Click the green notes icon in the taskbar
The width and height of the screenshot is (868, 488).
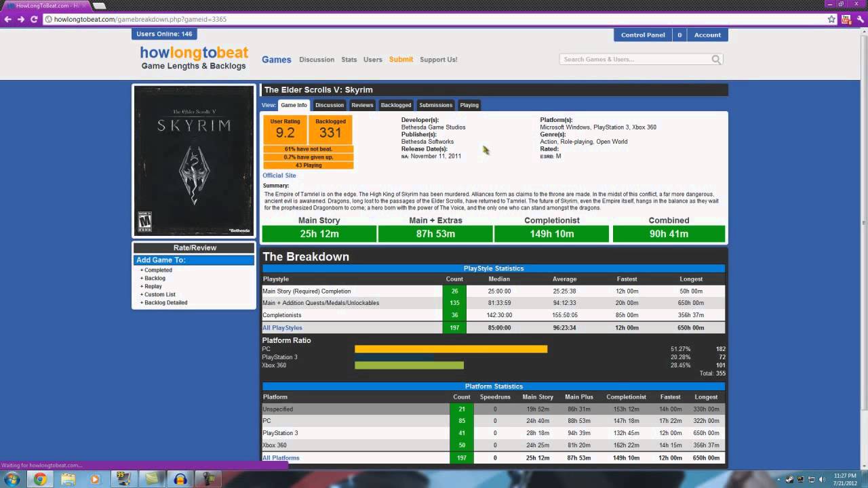153,479
